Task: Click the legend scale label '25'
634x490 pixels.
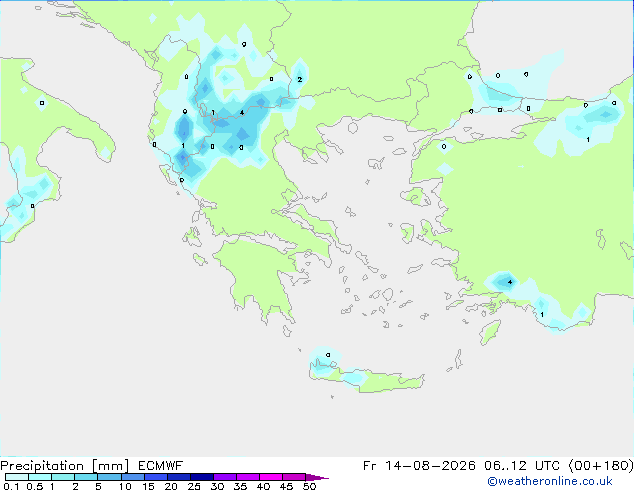Action: [x=194, y=486]
